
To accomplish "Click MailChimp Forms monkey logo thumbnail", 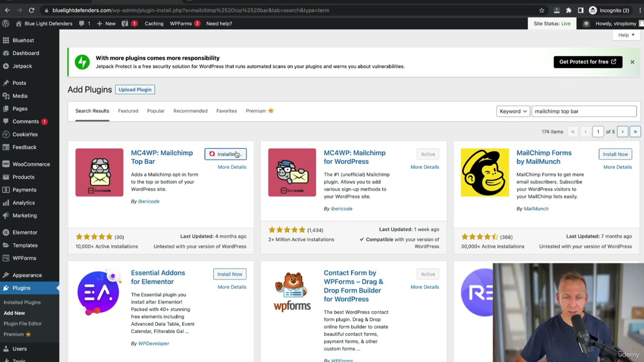I will coord(485,172).
